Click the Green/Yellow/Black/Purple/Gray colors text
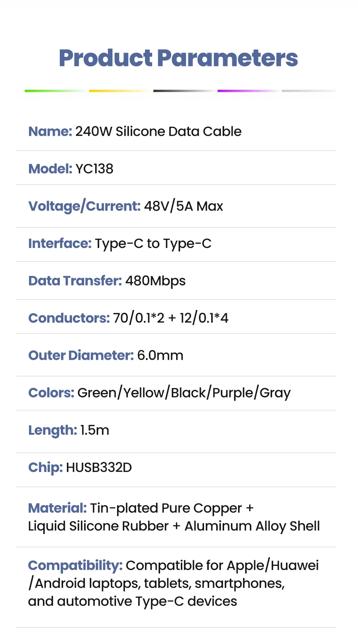Viewport: 358px width, 644px height. click(x=184, y=393)
